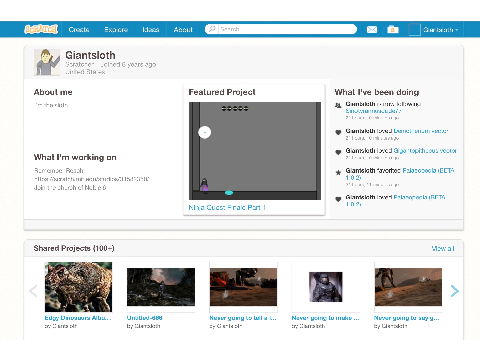The image size is (480, 360).
Task: Click the small user avatar in navbar
Action: [414, 30]
